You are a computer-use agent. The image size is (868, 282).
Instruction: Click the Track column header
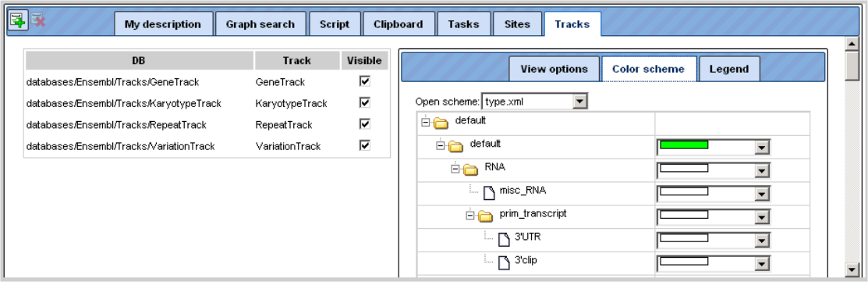(297, 60)
